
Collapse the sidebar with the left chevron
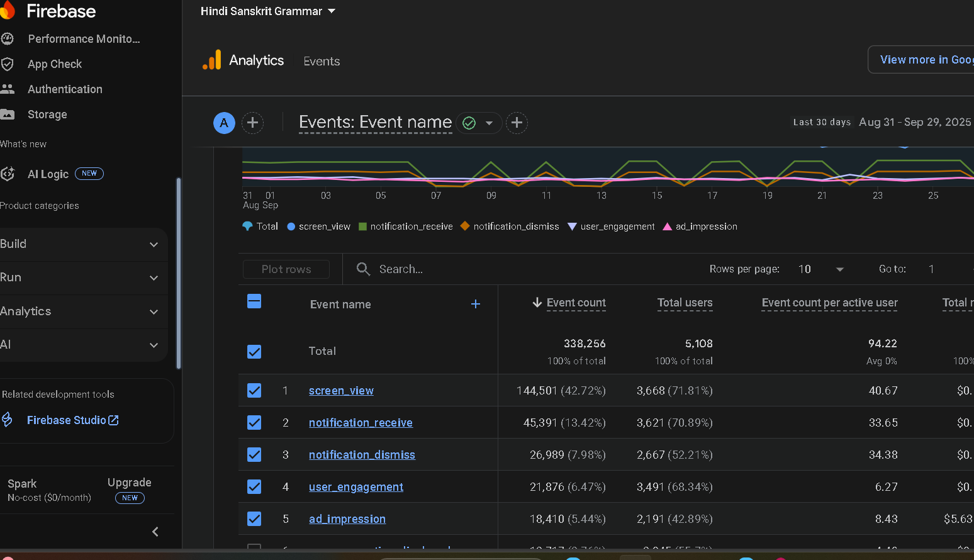[x=155, y=532]
